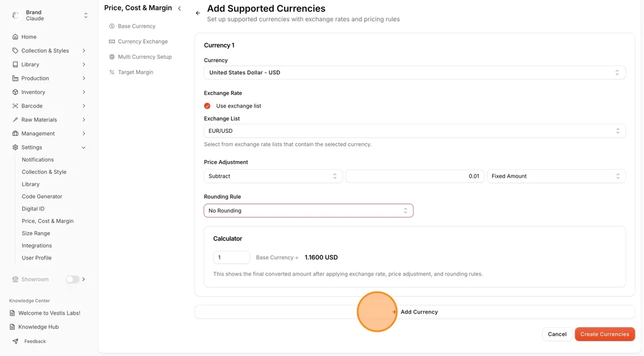Select the Knowledge Center section label
Image resolution: width=644 pixels, height=356 pixels.
click(x=29, y=301)
